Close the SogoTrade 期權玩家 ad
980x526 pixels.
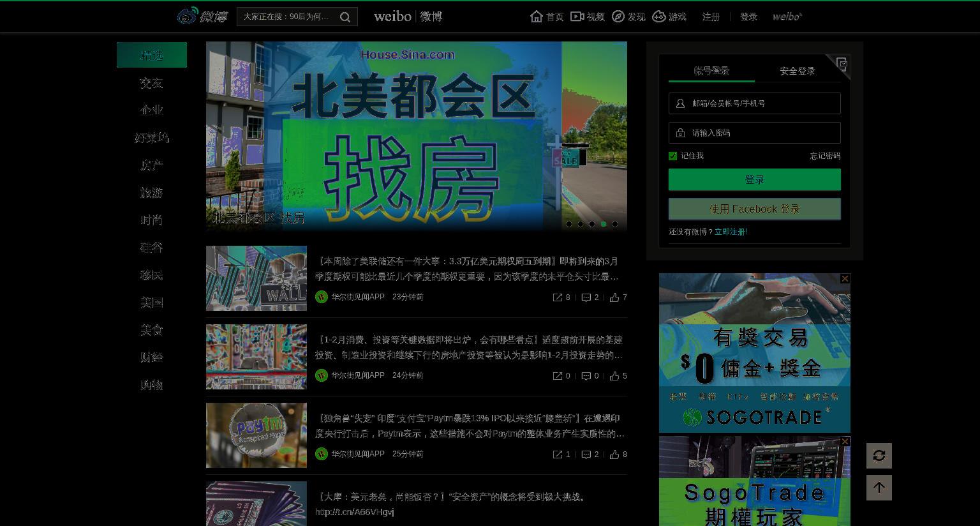(x=845, y=441)
